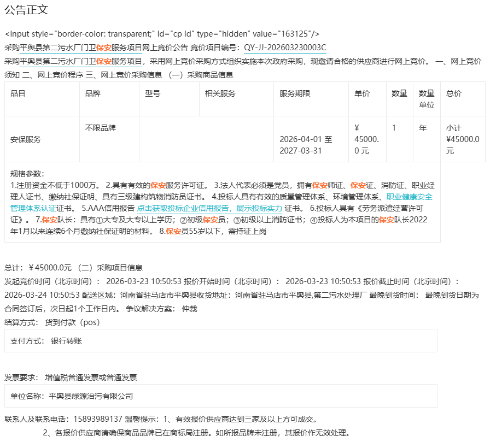Click the 不限品牌 brand cell
This screenshot has width=496, height=448.
click(x=101, y=128)
